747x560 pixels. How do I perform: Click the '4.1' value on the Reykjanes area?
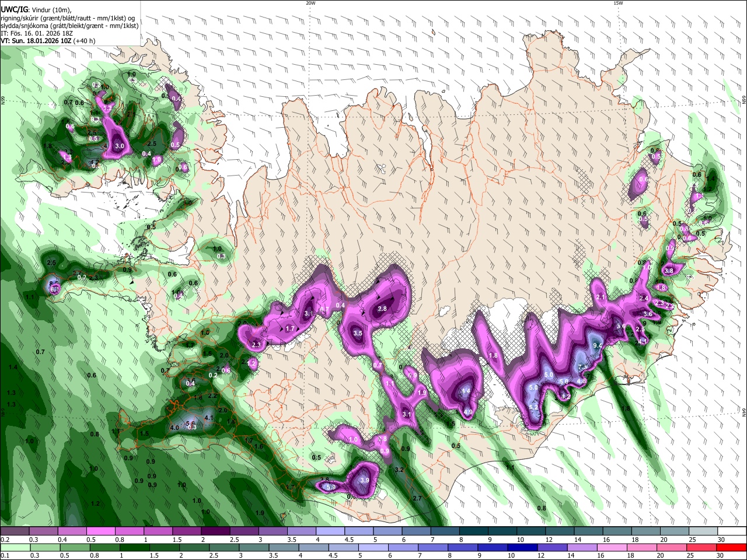pyautogui.click(x=209, y=418)
